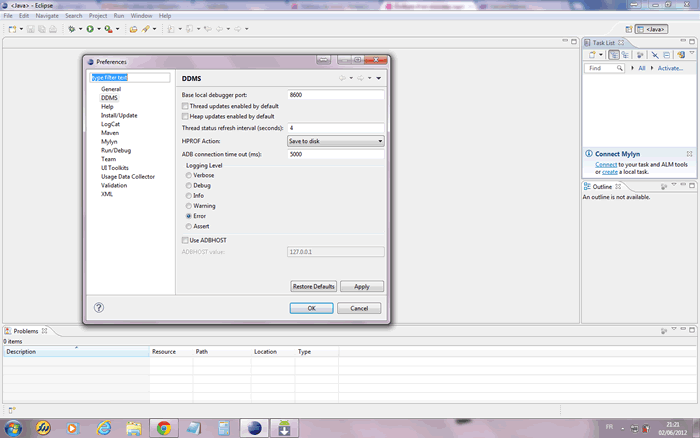Open the Window menu
700x438 pixels.
[141, 16]
